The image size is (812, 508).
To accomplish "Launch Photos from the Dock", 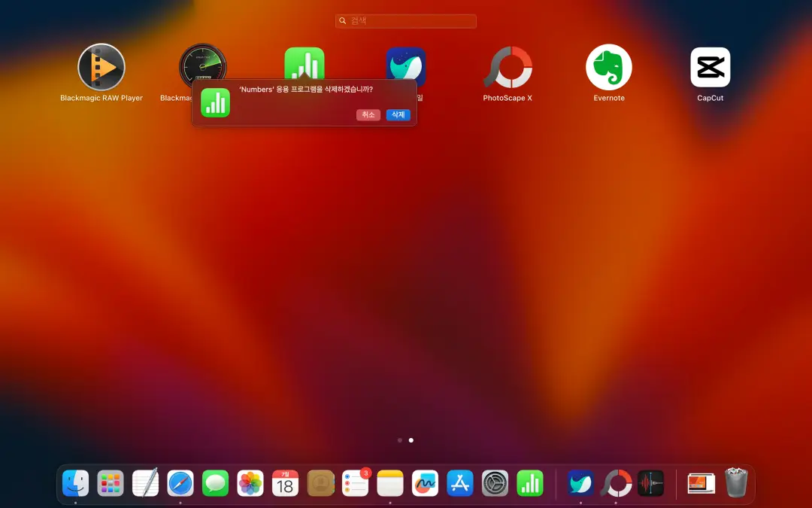I will (250, 483).
